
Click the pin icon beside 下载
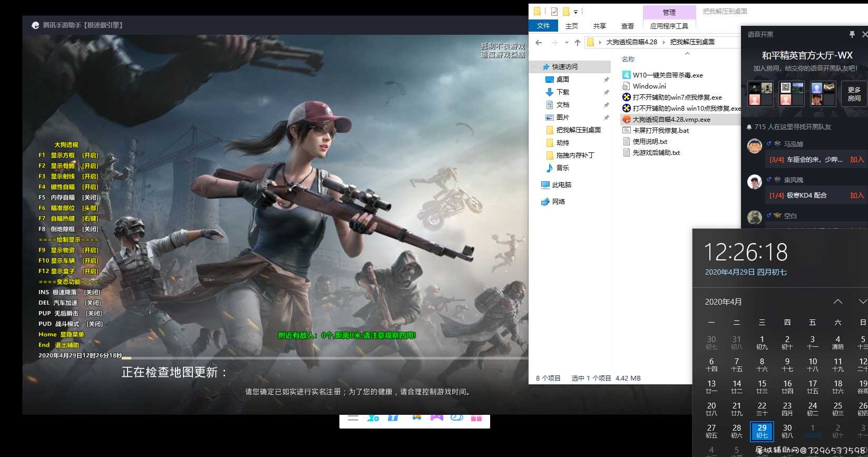coord(606,92)
